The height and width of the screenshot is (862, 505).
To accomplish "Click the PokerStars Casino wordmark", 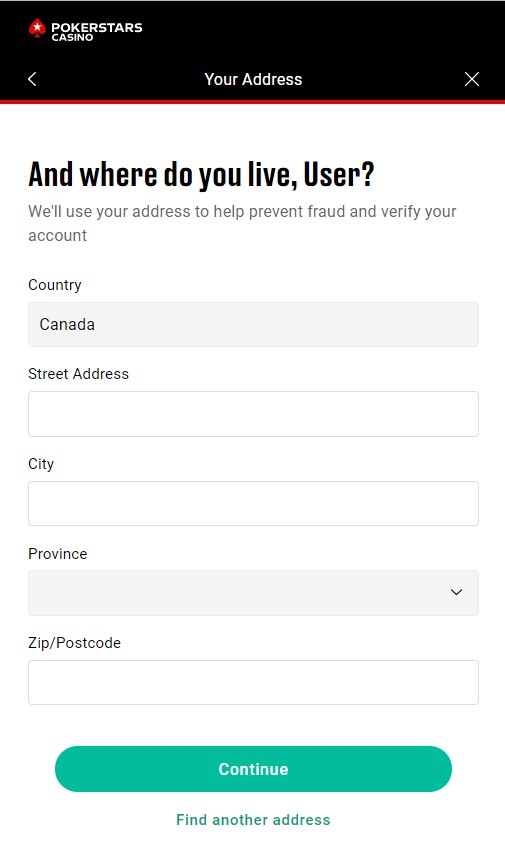I will click(97, 31).
